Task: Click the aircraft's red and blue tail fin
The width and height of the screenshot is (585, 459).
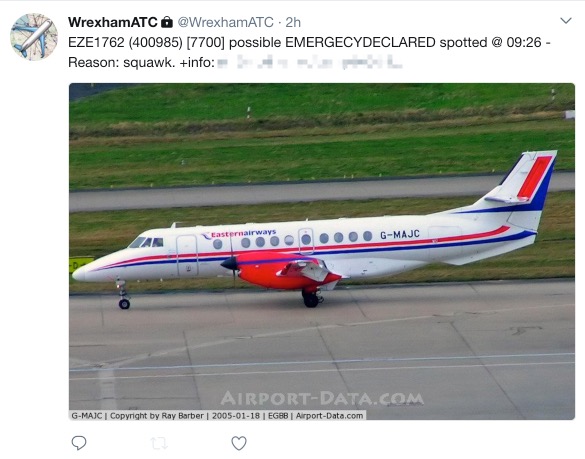Action: click(530, 181)
